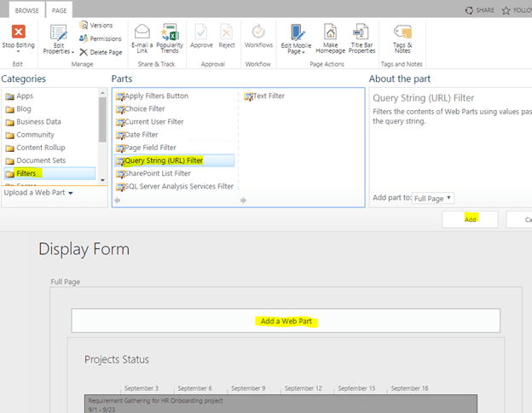The width and height of the screenshot is (532, 413).
Task: Expand Upload a Web Part
Action: (x=38, y=193)
